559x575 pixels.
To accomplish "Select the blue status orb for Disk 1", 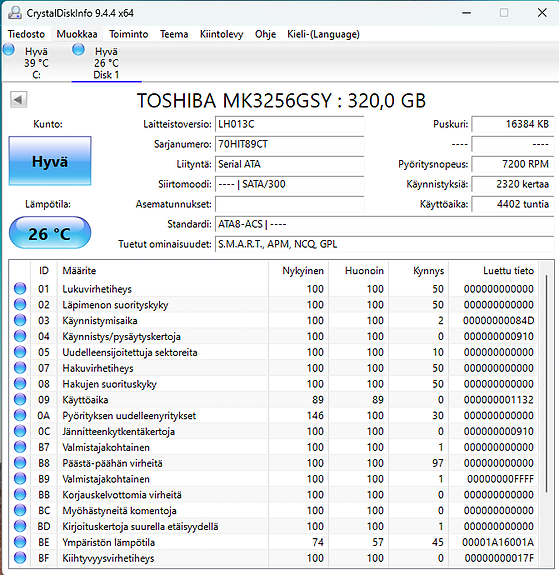I will point(78,50).
